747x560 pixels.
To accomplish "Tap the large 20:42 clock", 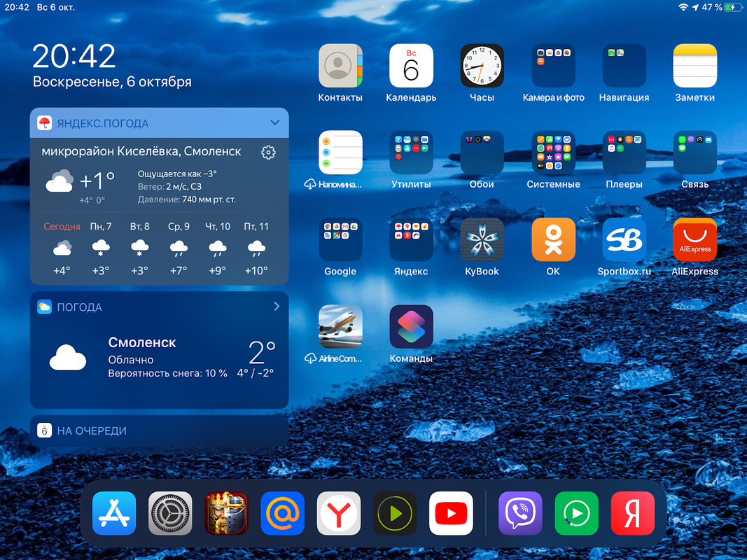I will 74,56.
